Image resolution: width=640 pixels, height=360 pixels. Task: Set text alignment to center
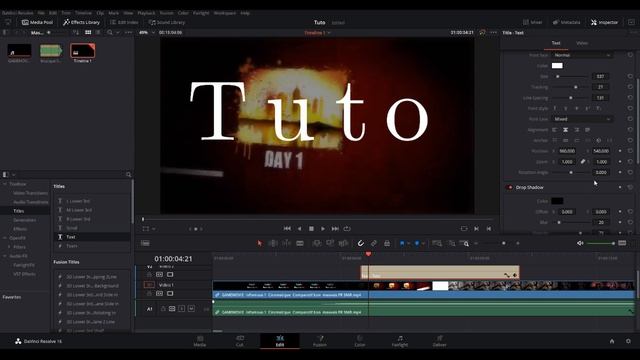click(x=565, y=130)
